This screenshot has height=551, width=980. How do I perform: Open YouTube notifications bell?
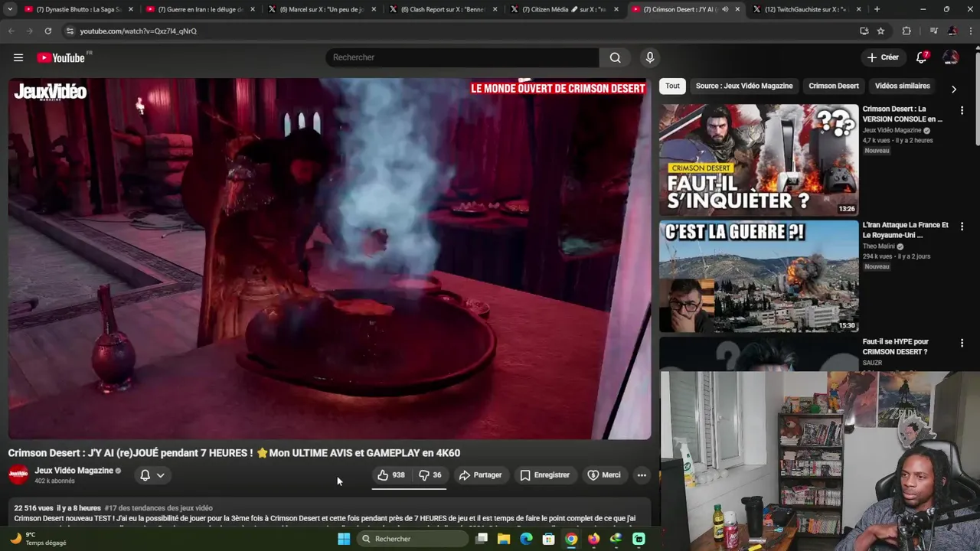[922, 57]
